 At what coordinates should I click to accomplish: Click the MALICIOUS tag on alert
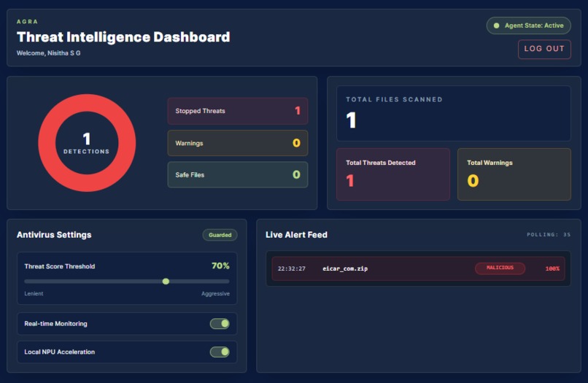tap(500, 268)
